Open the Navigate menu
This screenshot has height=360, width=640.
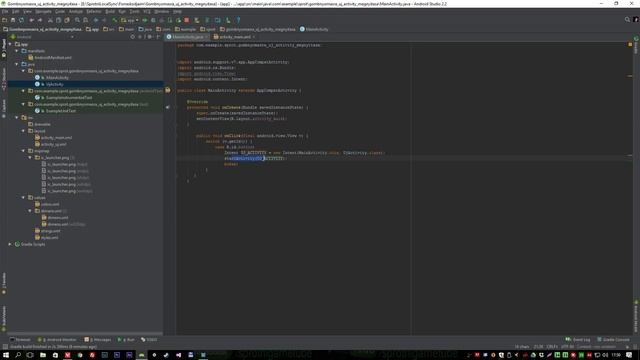pos(43,11)
